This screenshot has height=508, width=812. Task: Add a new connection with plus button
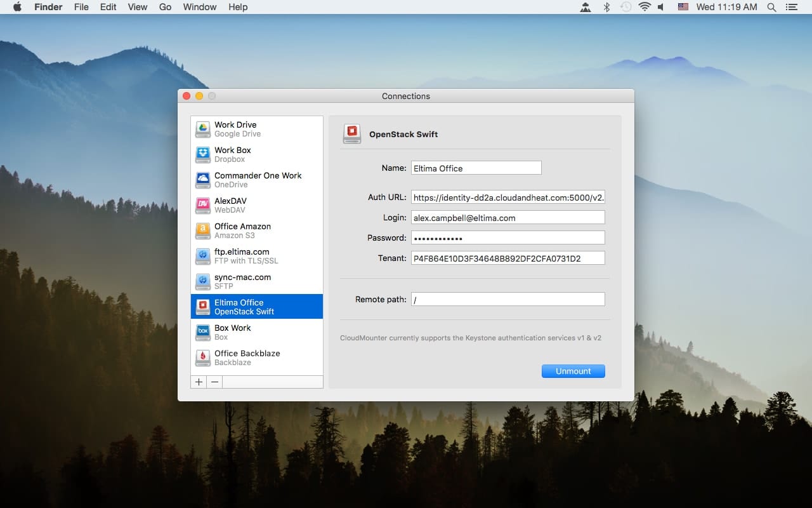tap(199, 382)
